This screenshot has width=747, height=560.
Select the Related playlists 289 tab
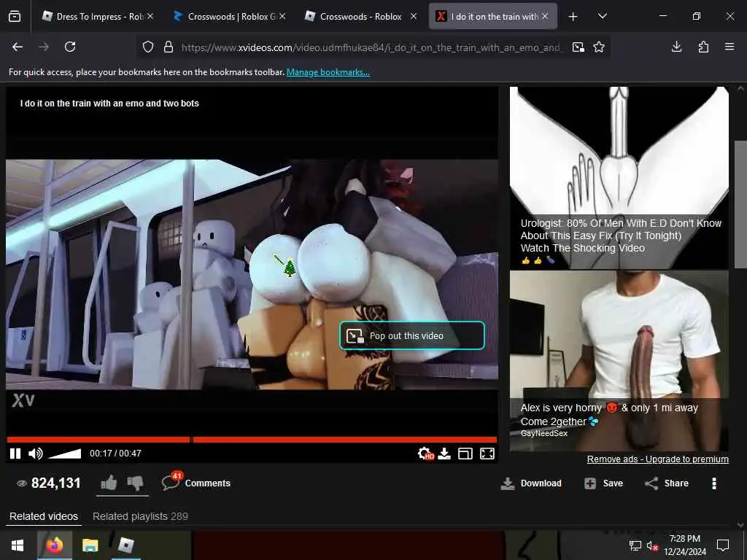coord(141,516)
